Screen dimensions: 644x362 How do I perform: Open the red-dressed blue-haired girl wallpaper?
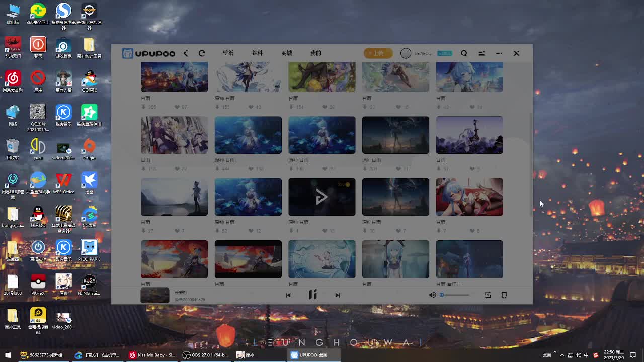469,197
